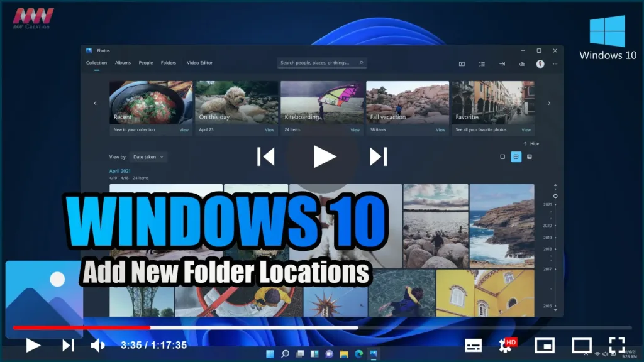Open player settings gear with HD badge

tap(506, 345)
